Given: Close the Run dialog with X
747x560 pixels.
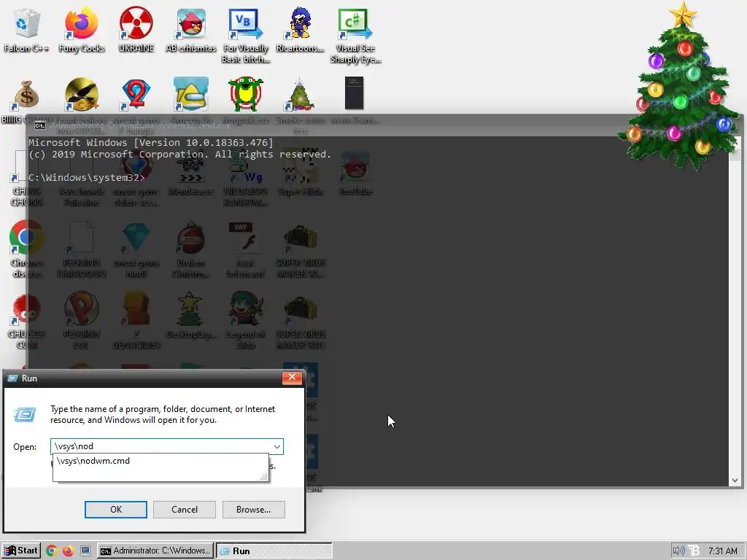Looking at the screenshot, I should coord(292,377).
